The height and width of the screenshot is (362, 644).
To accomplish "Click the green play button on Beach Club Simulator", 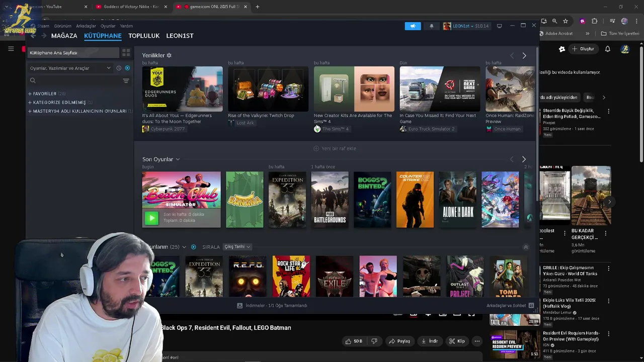I will (x=151, y=218).
